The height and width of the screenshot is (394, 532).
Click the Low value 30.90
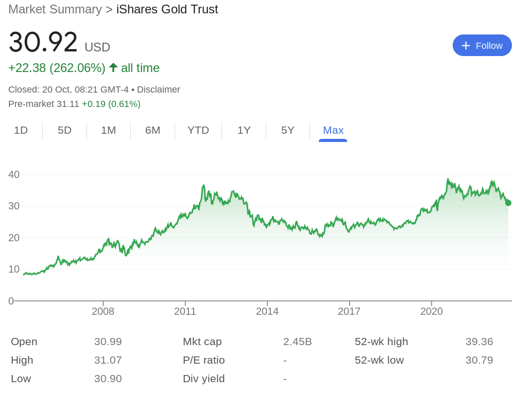[108, 379]
